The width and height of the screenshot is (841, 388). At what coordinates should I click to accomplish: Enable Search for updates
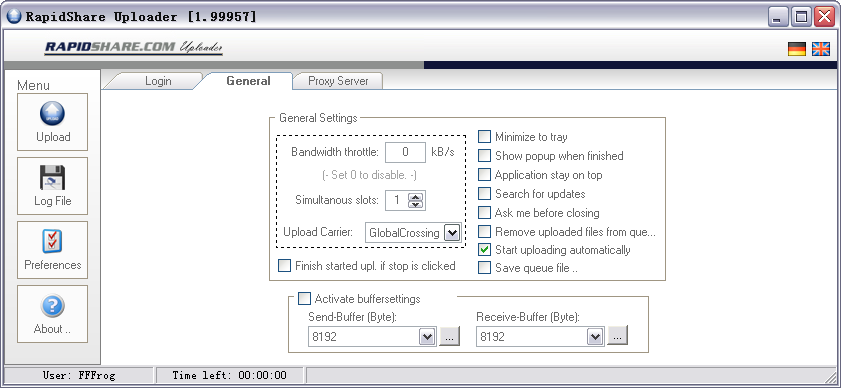tap(484, 194)
